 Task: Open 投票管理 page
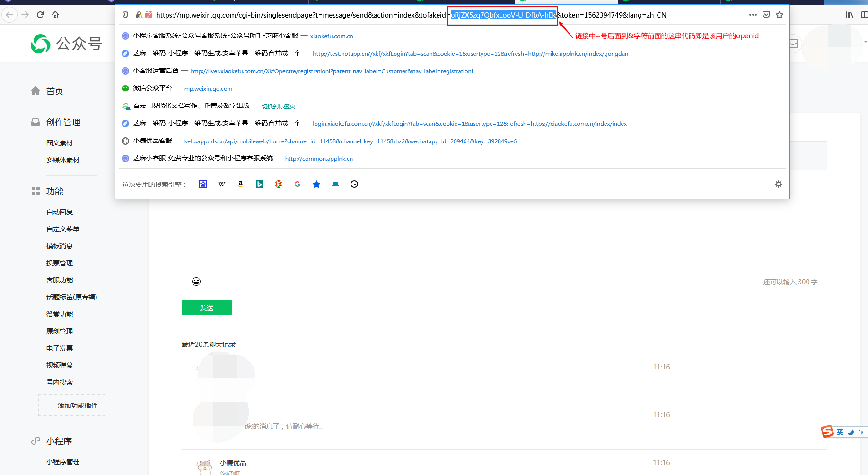[x=60, y=263]
